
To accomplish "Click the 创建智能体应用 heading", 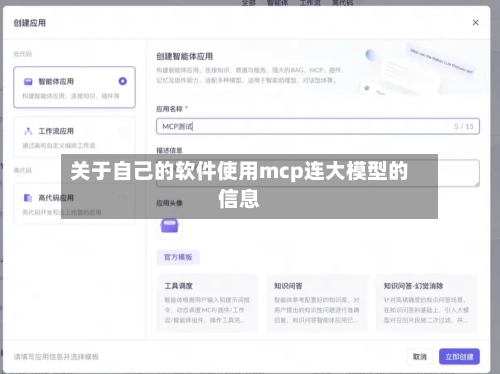I will [184, 56].
